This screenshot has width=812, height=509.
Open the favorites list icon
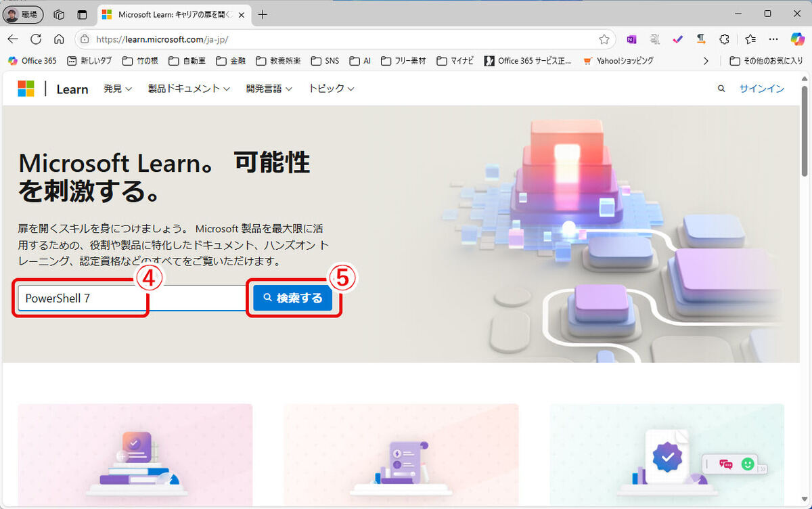click(750, 39)
